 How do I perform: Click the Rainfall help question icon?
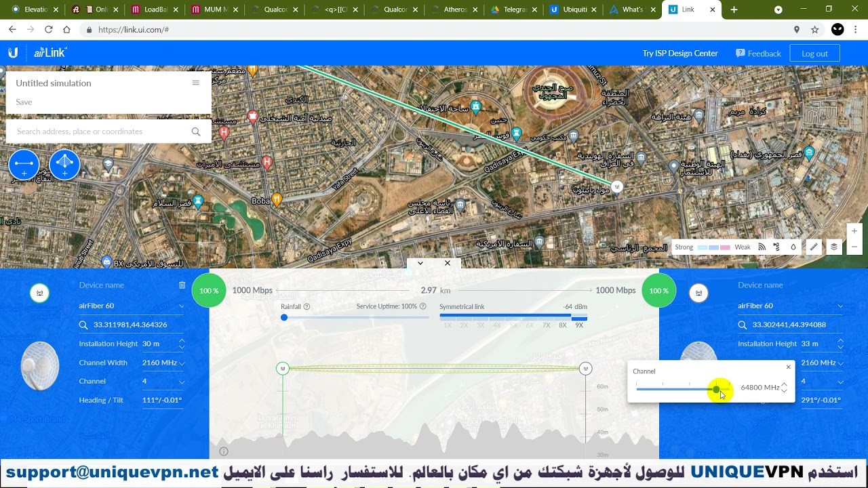[307, 307]
